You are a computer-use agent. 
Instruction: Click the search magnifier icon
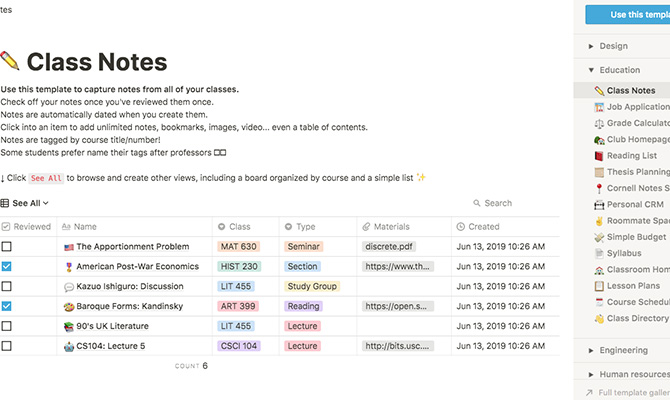click(x=476, y=203)
